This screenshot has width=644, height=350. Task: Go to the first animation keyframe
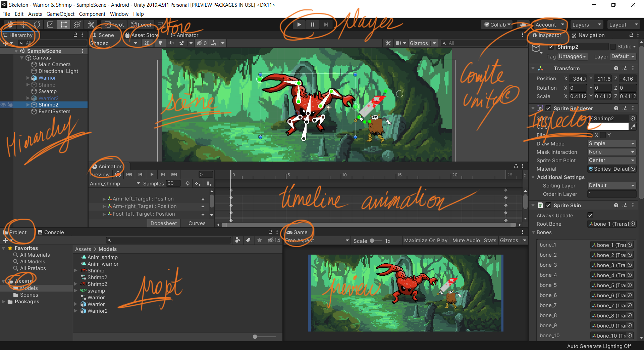129,174
